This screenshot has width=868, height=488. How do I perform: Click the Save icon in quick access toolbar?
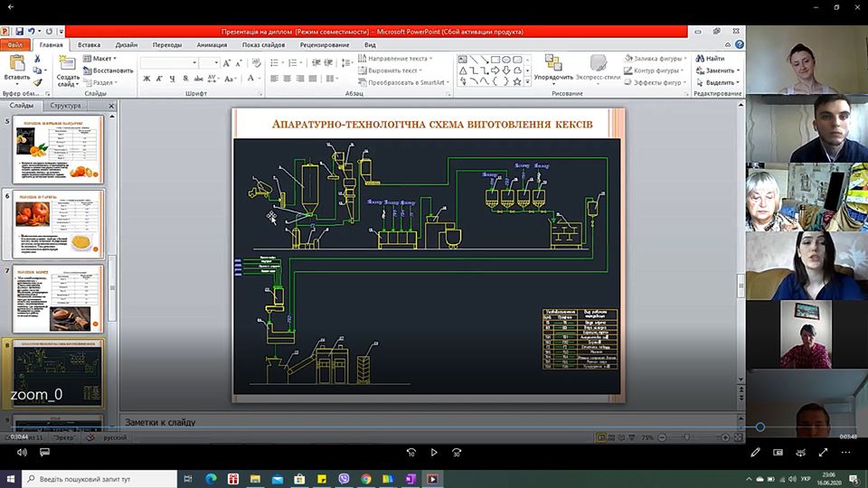(x=18, y=31)
